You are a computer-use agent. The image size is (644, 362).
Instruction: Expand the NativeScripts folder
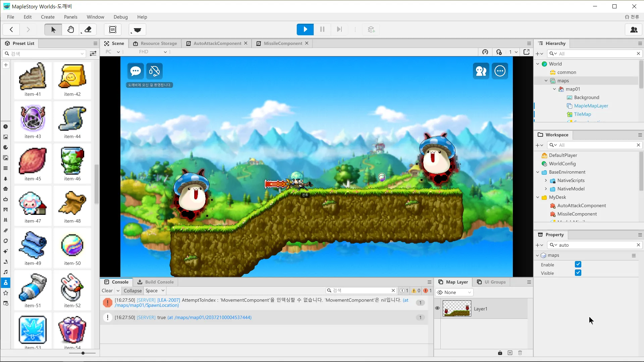point(546,181)
